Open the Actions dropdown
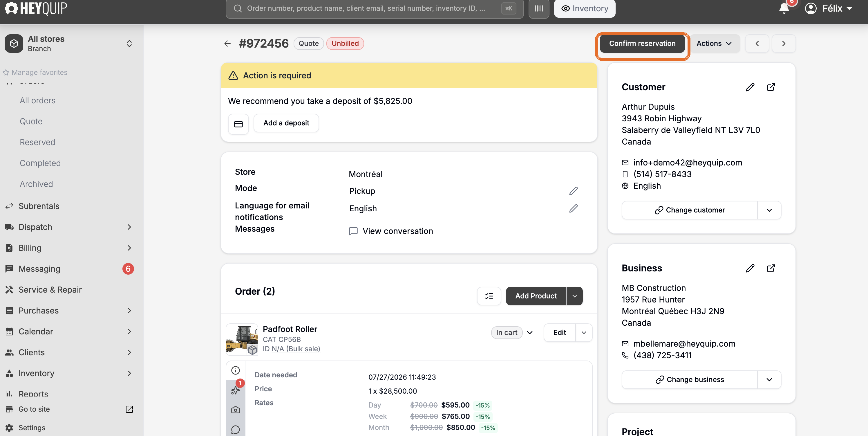 714,44
